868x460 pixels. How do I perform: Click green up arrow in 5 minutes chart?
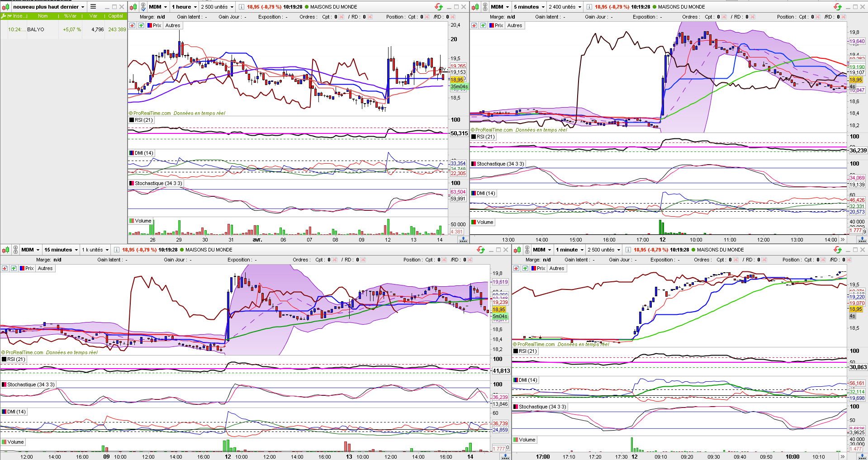483,25
